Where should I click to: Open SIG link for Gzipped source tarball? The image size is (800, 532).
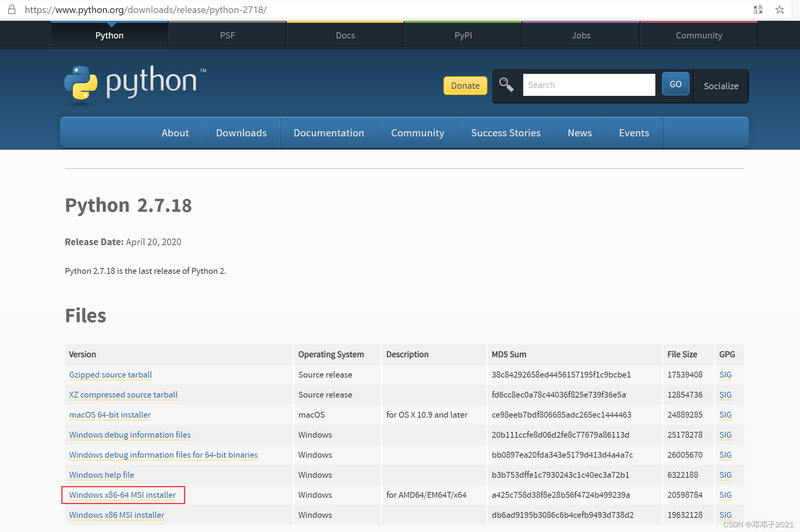click(725, 375)
